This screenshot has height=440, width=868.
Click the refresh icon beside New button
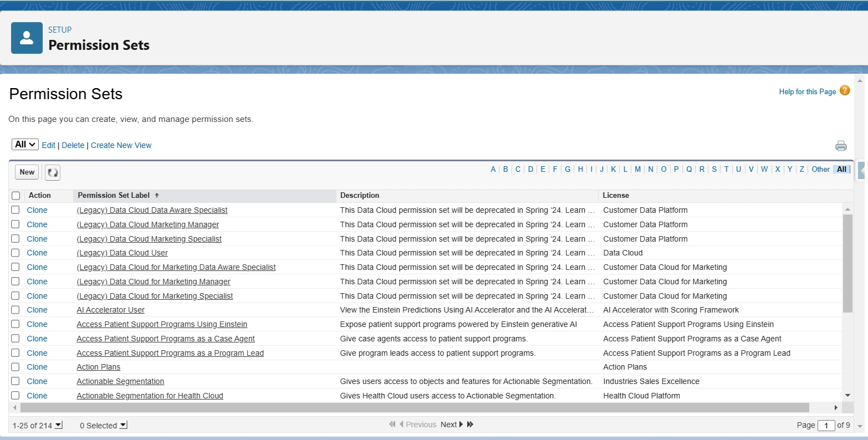(52, 172)
